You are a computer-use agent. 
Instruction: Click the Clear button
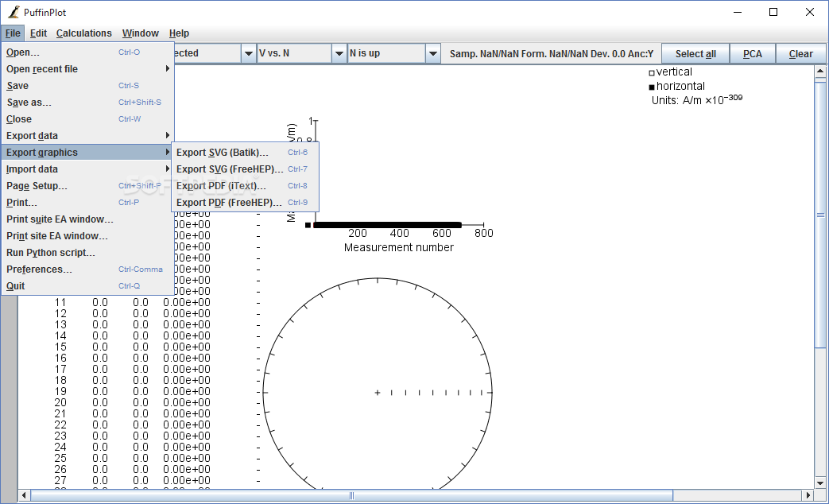coord(800,53)
